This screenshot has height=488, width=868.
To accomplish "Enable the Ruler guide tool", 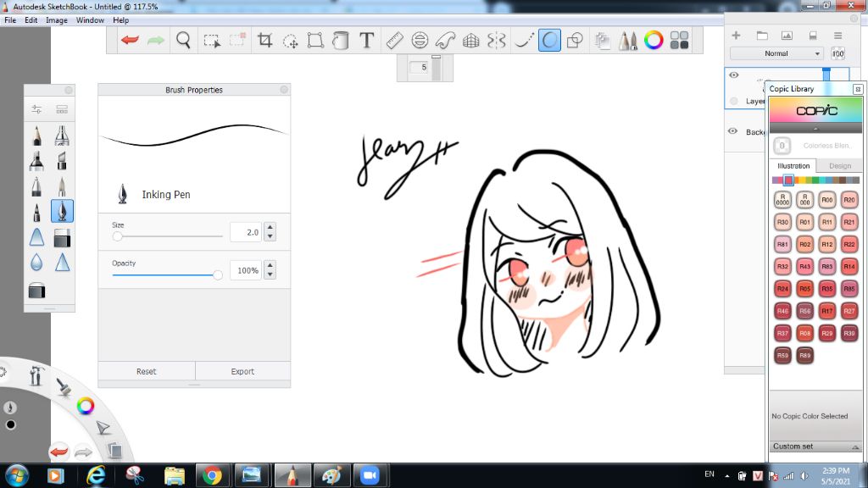I will pos(394,41).
